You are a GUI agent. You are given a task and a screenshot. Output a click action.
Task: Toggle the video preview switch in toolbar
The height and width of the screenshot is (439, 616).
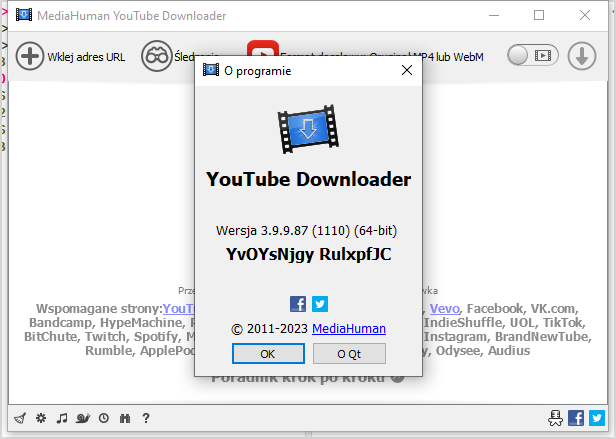point(533,55)
